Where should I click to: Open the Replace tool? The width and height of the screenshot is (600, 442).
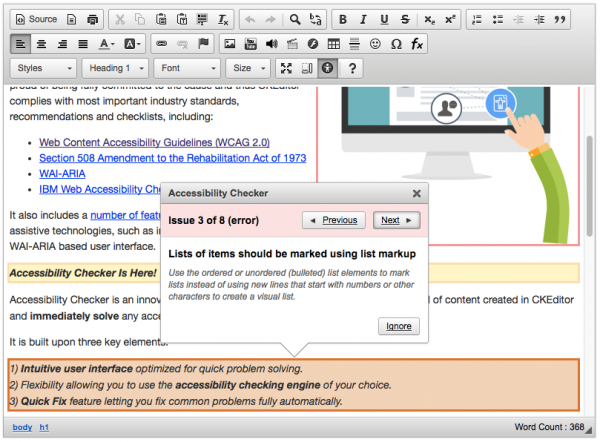pos(315,19)
